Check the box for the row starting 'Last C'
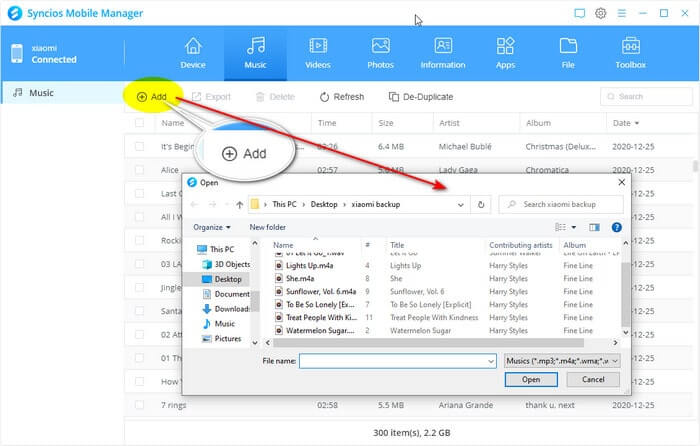 pos(139,193)
